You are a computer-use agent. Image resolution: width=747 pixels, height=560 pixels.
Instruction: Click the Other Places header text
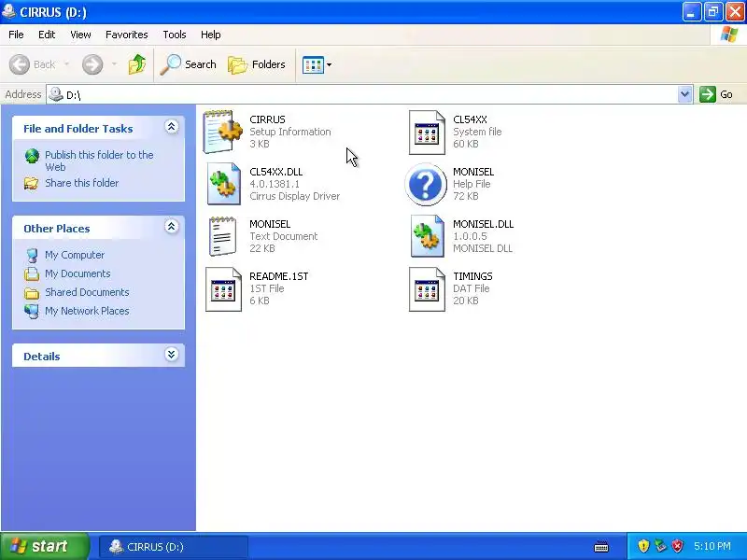pos(57,229)
